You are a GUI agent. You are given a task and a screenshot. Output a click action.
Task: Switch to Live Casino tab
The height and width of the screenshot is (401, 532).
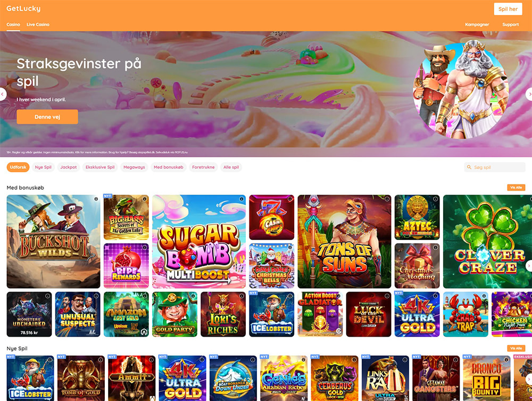pos(38,24)
